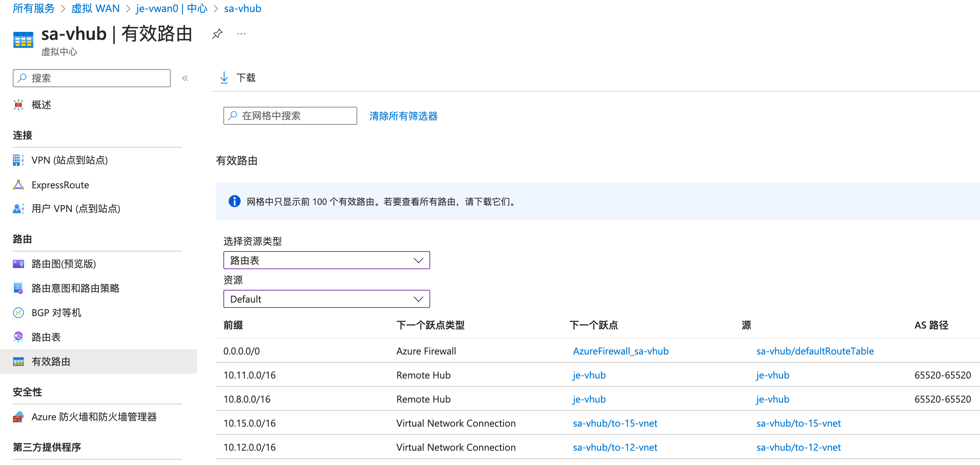Click the 路由表 sidebar icon
The image size is (980, 465).
click(x=18, y=337)
